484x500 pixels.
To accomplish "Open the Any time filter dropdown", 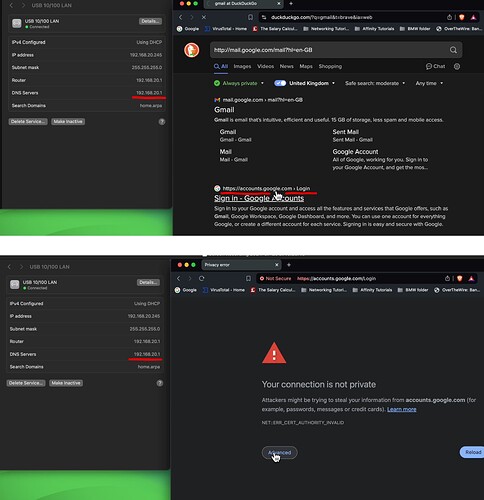I will pos(429,83).
